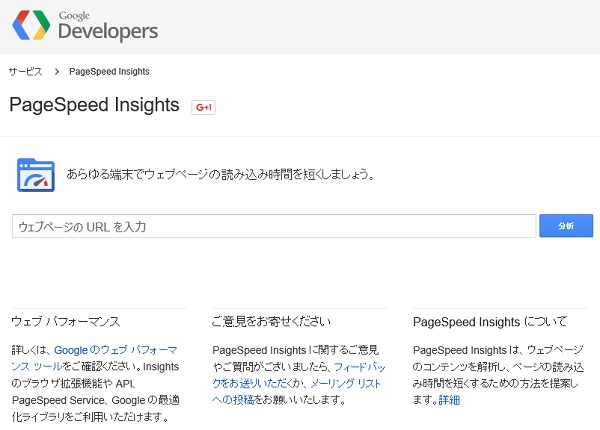The image size is (600, 430).
Task: Click the breadcrumb arrow separator
Action: click(x=57, y=72)
